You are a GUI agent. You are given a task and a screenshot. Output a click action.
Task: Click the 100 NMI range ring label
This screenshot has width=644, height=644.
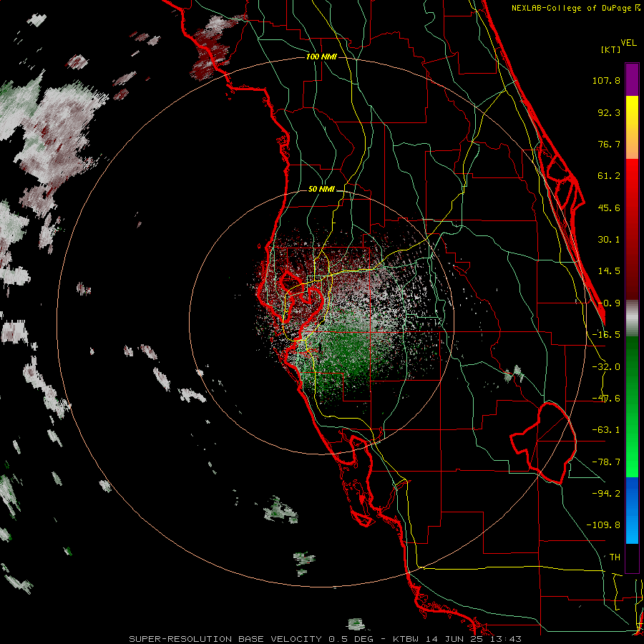coord(321,57)
